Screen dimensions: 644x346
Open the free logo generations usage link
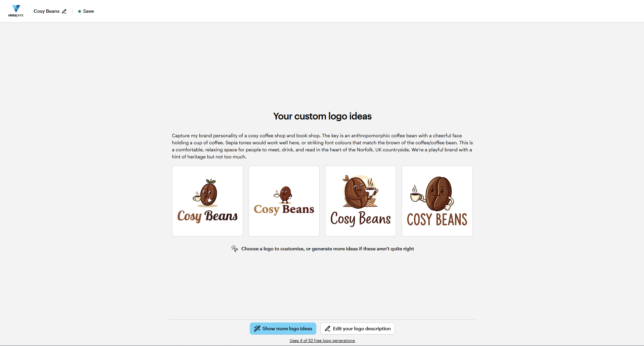coord(322,340)
